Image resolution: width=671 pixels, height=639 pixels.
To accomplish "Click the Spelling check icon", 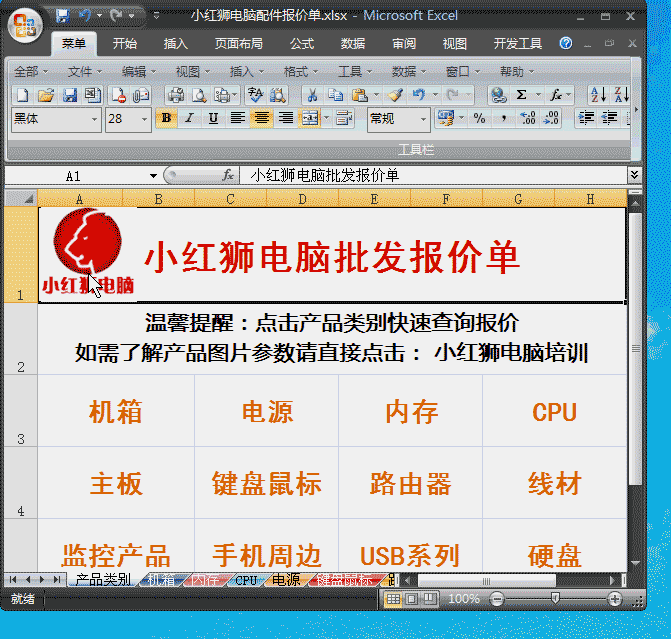I will click(255, 95).
